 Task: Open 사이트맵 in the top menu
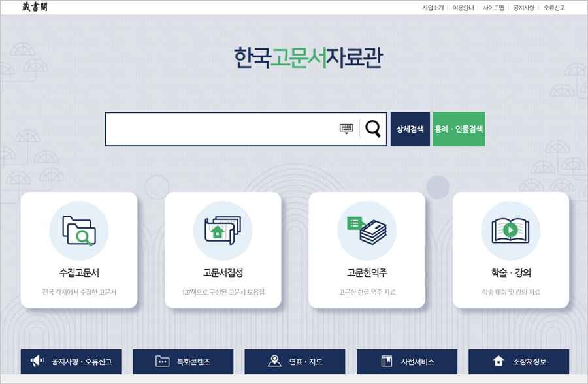click(x=493, y=8)
